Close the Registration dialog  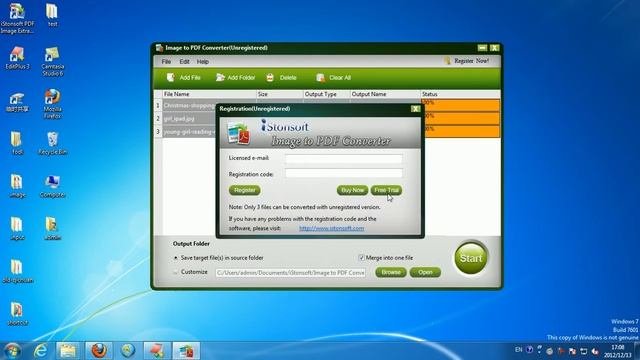415,109
